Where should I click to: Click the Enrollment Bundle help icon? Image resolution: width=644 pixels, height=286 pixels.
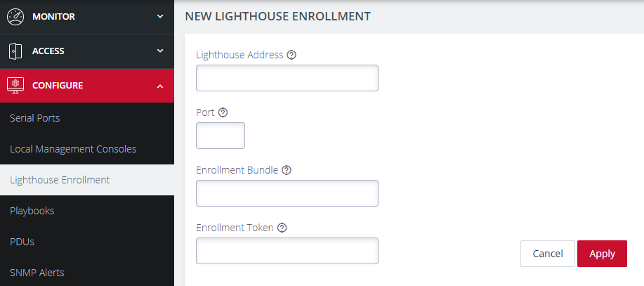point(287,170)
